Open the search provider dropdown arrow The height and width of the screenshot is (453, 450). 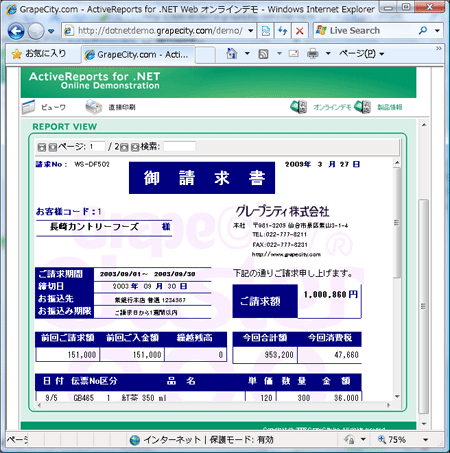click(437, 31)
